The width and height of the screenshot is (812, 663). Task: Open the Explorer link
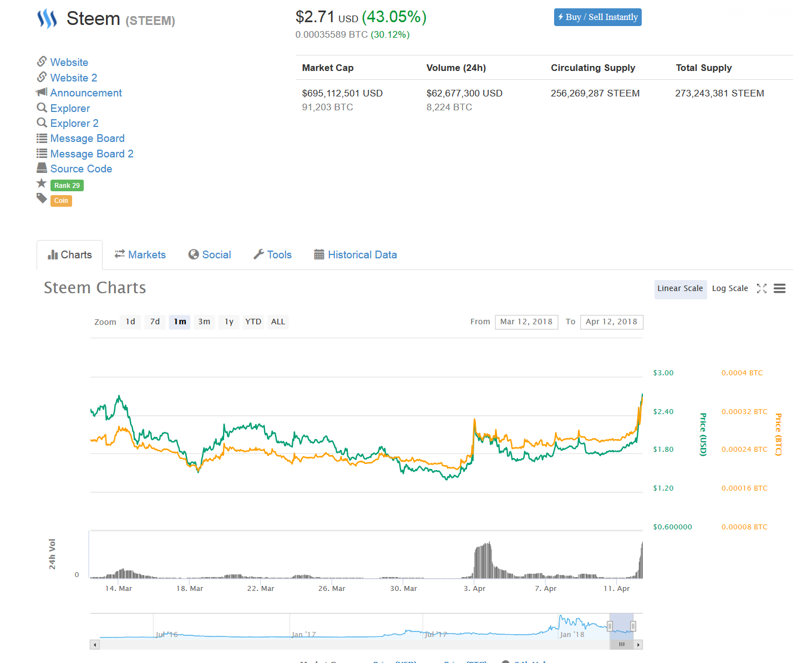(70, 108)
